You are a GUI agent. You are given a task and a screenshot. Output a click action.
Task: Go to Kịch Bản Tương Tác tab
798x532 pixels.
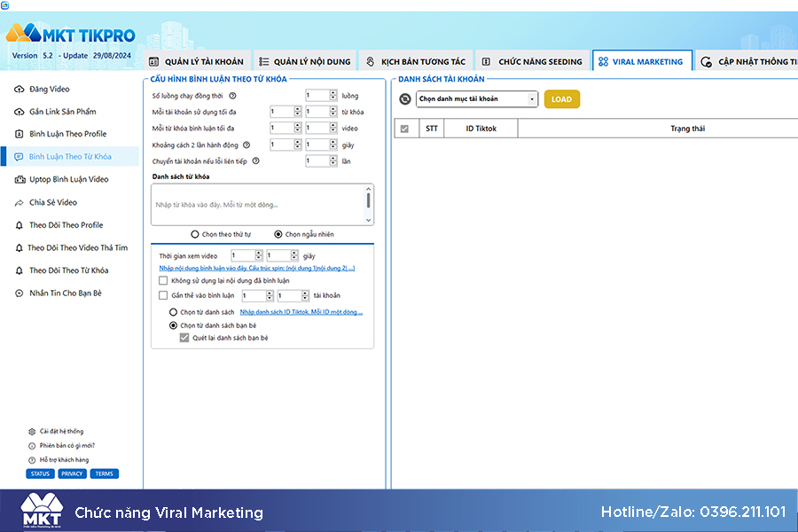point(416,61)
